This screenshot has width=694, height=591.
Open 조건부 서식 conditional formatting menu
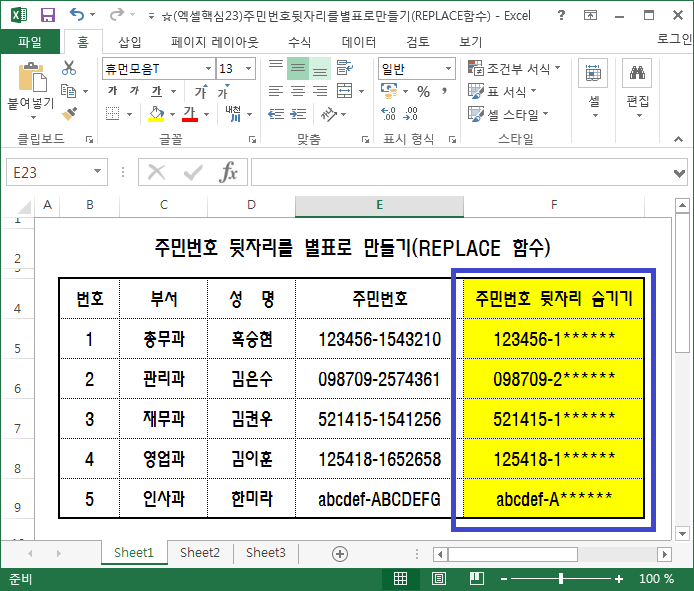pos(514,69)
